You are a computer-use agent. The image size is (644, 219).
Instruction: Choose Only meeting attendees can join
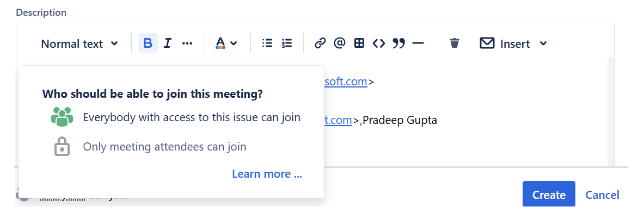point(164,146)
